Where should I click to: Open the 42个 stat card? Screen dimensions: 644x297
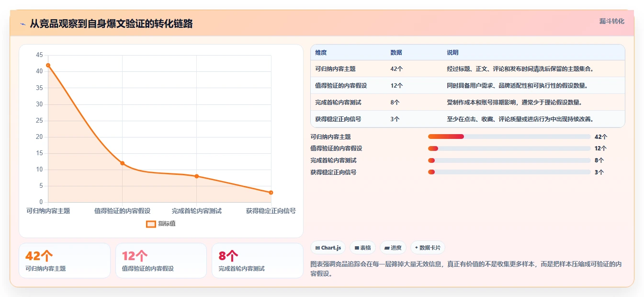pyautogui.click(x=64, y=261)
